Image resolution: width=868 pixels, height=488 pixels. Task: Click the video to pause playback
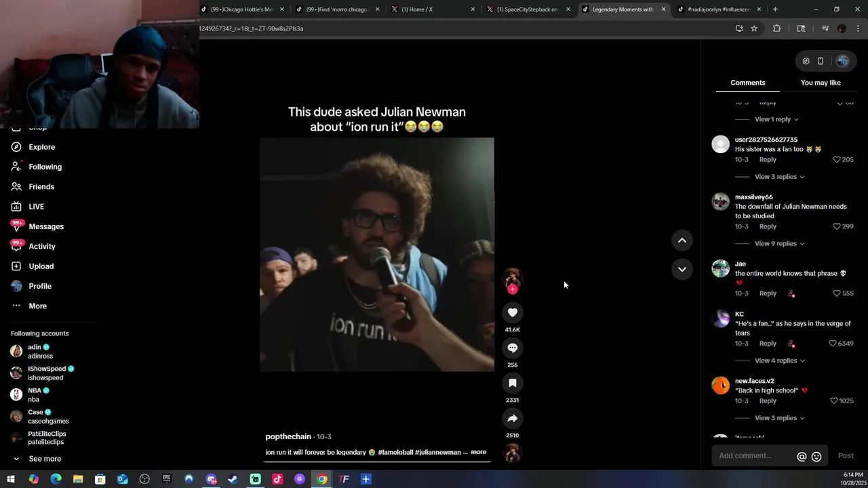377,255
